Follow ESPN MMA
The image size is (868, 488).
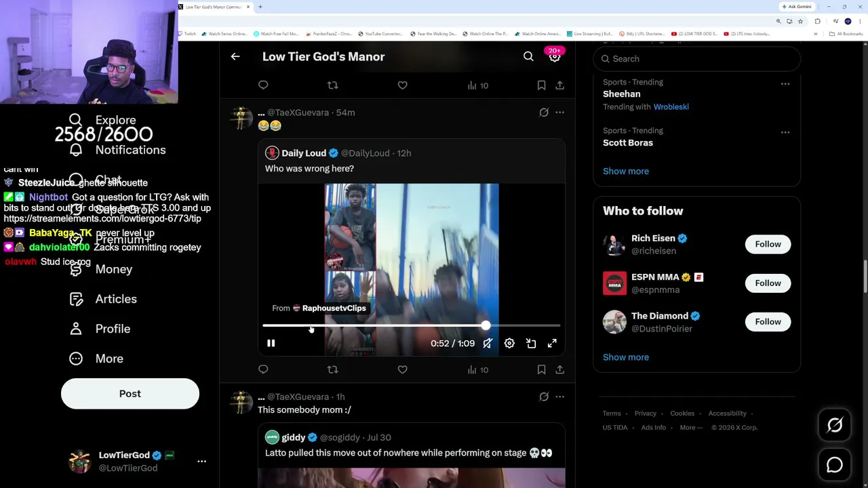(x=768, y=283)
